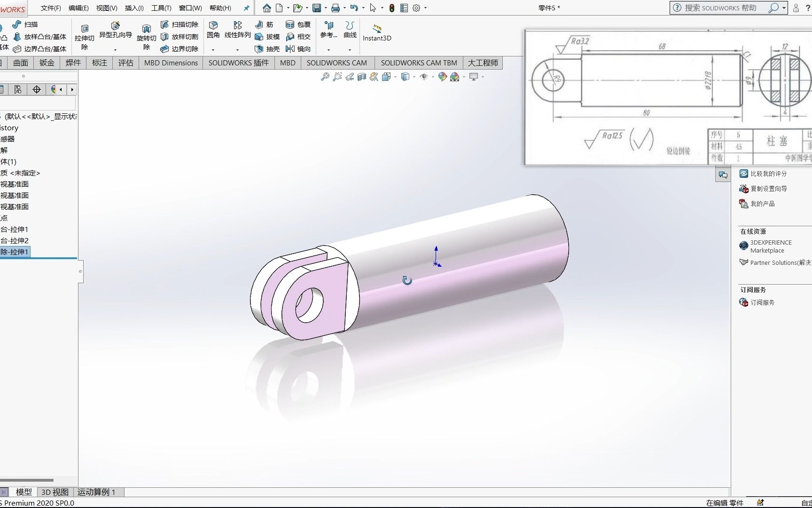The height and width of the screenshot is (508, 812).
Task: Open the Home welcome icon
Action: tap(266, 8)
